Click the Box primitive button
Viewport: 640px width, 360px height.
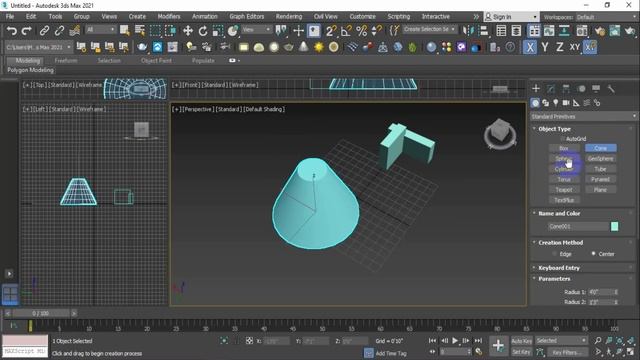(x=564, y=148)
